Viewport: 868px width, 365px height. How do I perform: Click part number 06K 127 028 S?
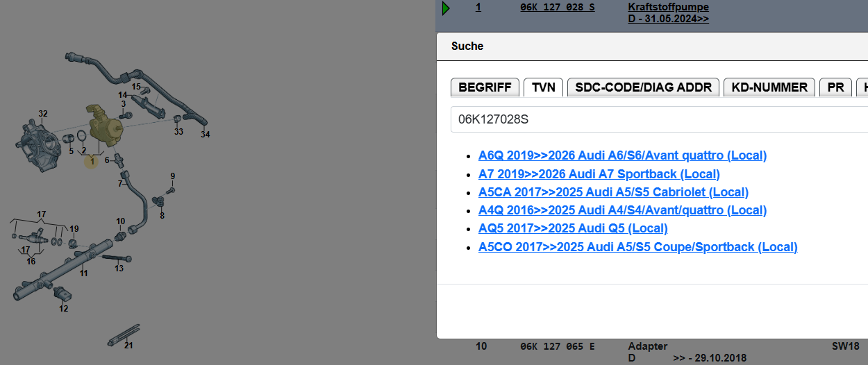click(x=557, y=8)
